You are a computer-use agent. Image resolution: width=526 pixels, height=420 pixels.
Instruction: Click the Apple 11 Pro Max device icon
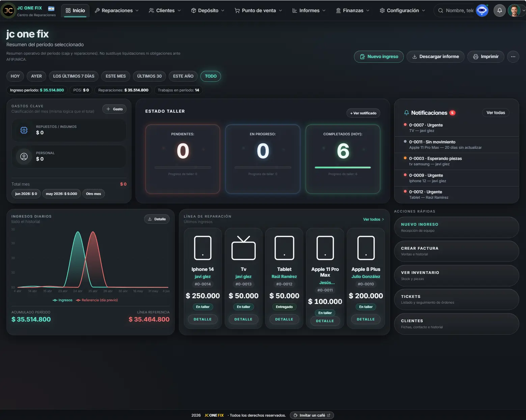(x=325, y=248)
